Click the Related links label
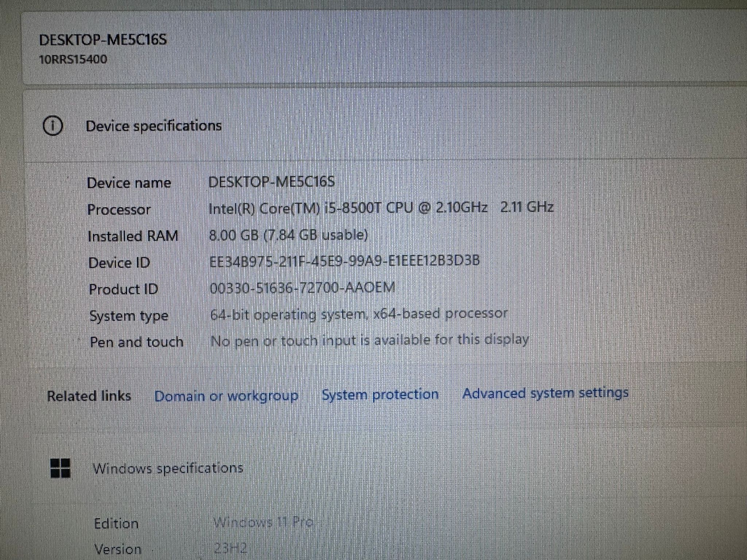The image size is (747, 560). pos(89,396)
